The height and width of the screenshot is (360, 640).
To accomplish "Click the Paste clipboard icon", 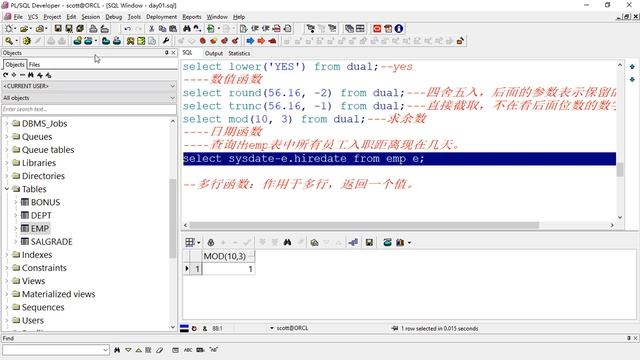I will (x=173, y=29).
